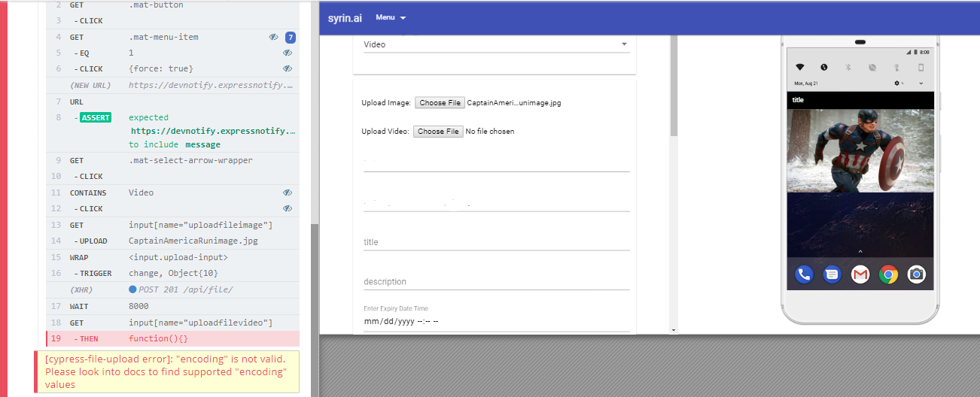Click the Mon, Aug 21 date in the phone preview
980x397 pixels.
click(806, 83)
